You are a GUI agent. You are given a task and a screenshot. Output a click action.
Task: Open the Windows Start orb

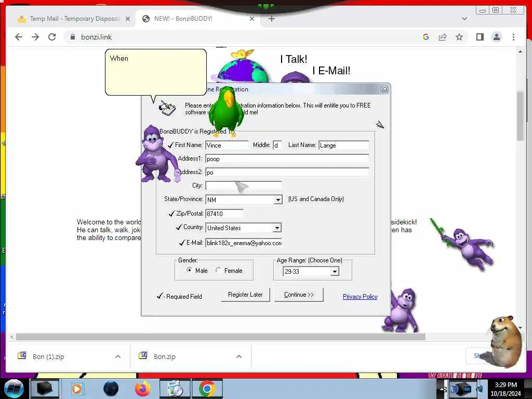pyautogui.click(x=14, y=389)
